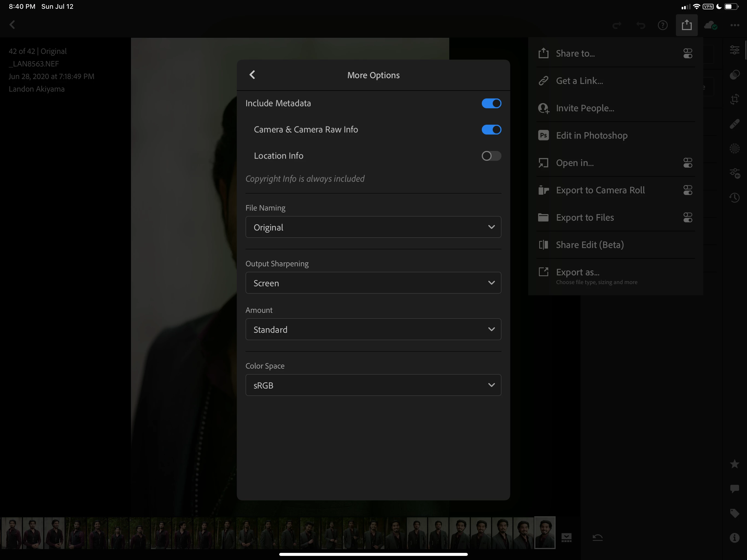747x560 pixels.
Task: Choose Get a Link menu item
Action: (579, 81)
